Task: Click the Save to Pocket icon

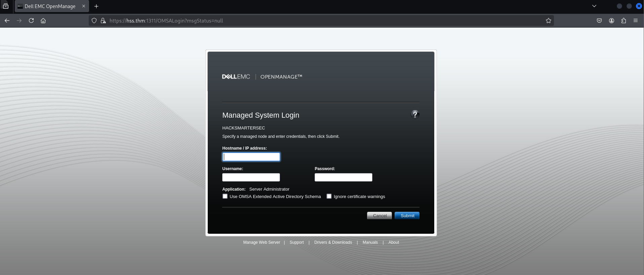Action: pos(599,21)
